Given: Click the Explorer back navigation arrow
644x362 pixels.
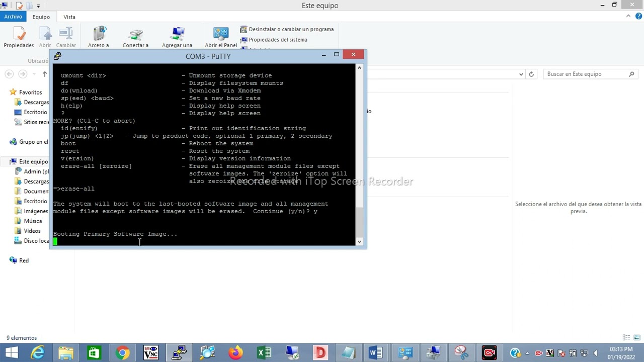Looking at the screenshot, I should [x=9, y=74].
